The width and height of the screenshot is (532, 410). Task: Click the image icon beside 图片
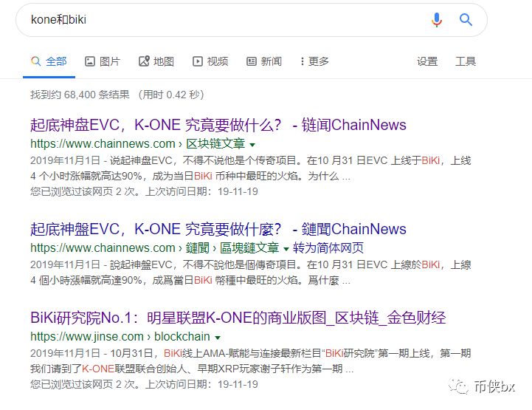(89, 61)
